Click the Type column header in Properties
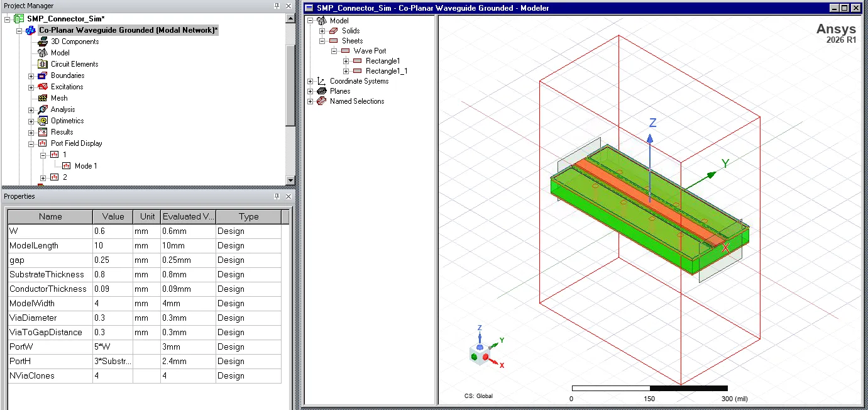This screenshot has width=868, height=410. [x=248, y=216]
